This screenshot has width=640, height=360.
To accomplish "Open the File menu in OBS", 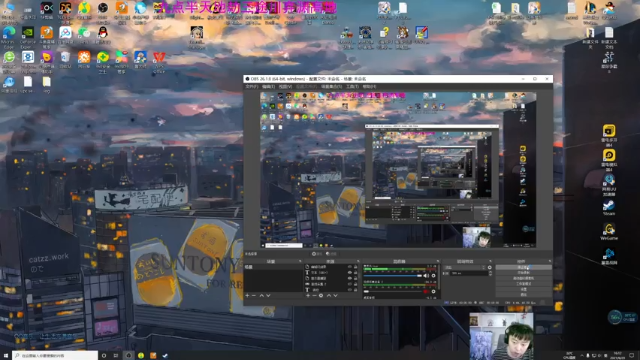I will coord(251,87).
